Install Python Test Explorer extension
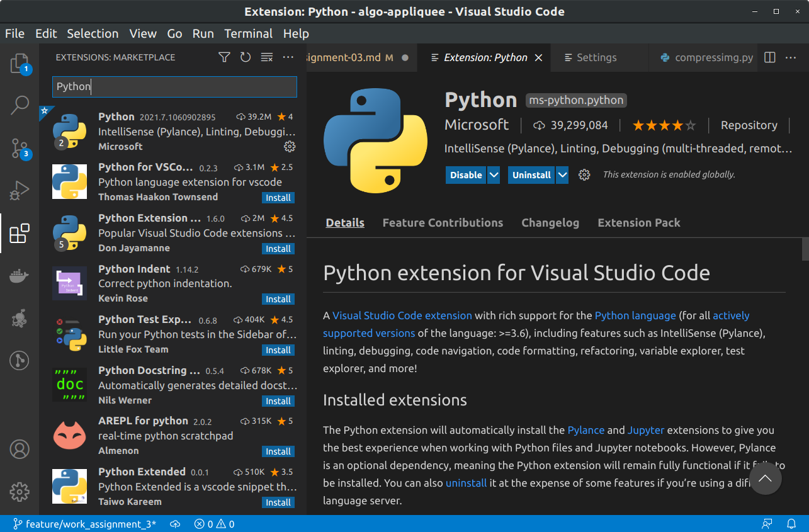This screenshot has height=532, width=809. pos(278,350)
